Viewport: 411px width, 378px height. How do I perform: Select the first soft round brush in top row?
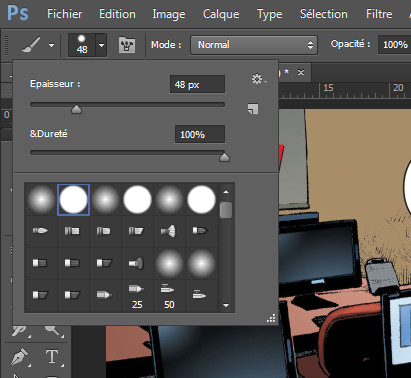coord(41,200)
